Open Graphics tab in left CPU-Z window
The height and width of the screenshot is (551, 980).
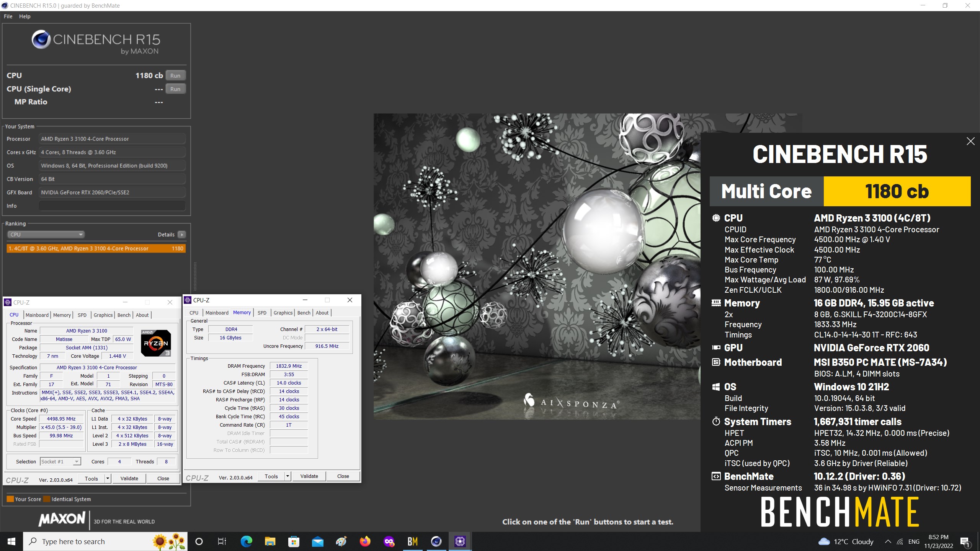coord(103,315)
